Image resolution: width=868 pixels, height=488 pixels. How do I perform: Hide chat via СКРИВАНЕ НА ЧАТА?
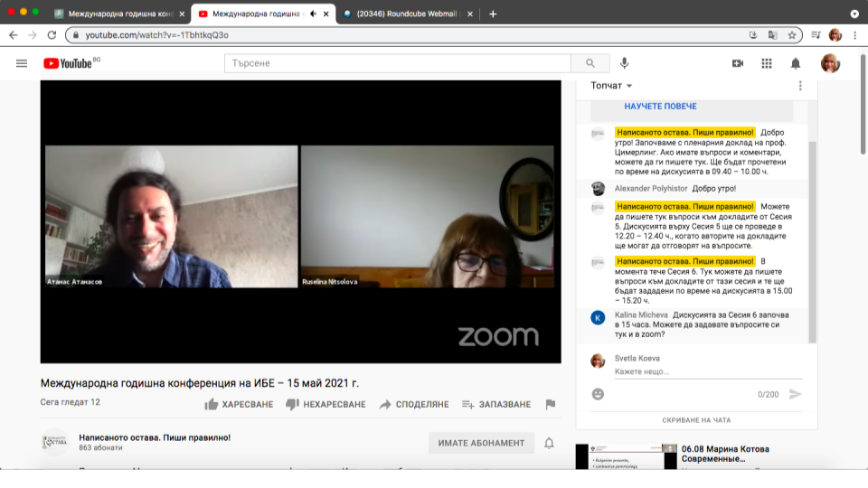coord(696,420)
